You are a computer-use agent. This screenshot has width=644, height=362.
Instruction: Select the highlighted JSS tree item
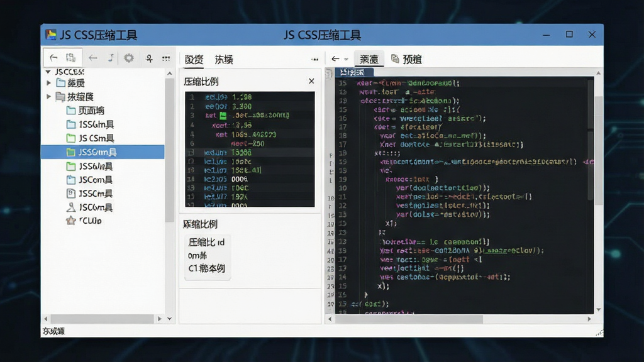coord(103,152)
